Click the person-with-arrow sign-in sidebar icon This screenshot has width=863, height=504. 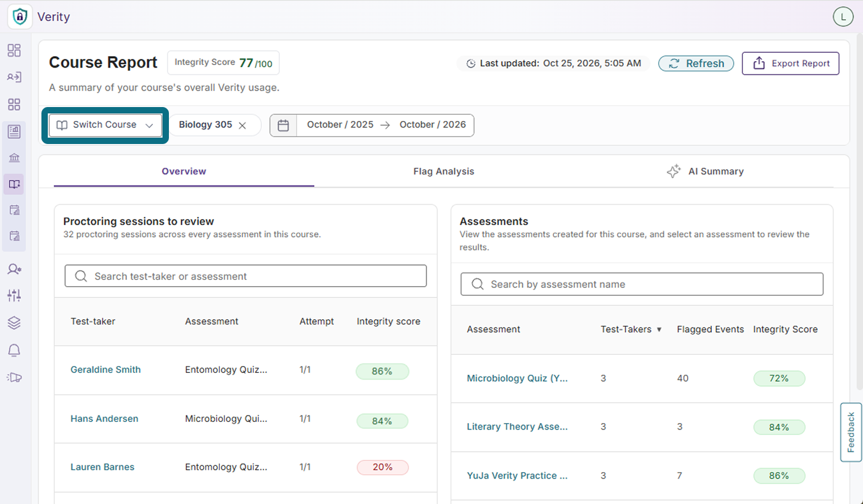(x=14, y=77)
